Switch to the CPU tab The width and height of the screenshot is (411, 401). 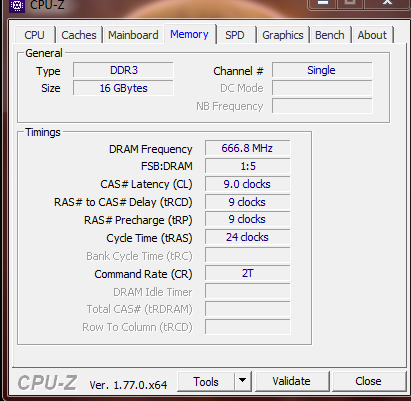point(34,35)
